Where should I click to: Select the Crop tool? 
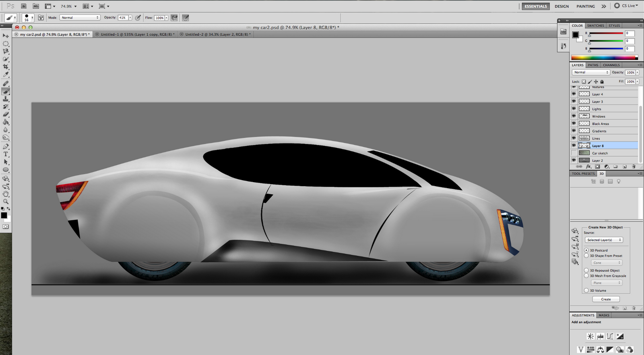[x=6, y=66]
